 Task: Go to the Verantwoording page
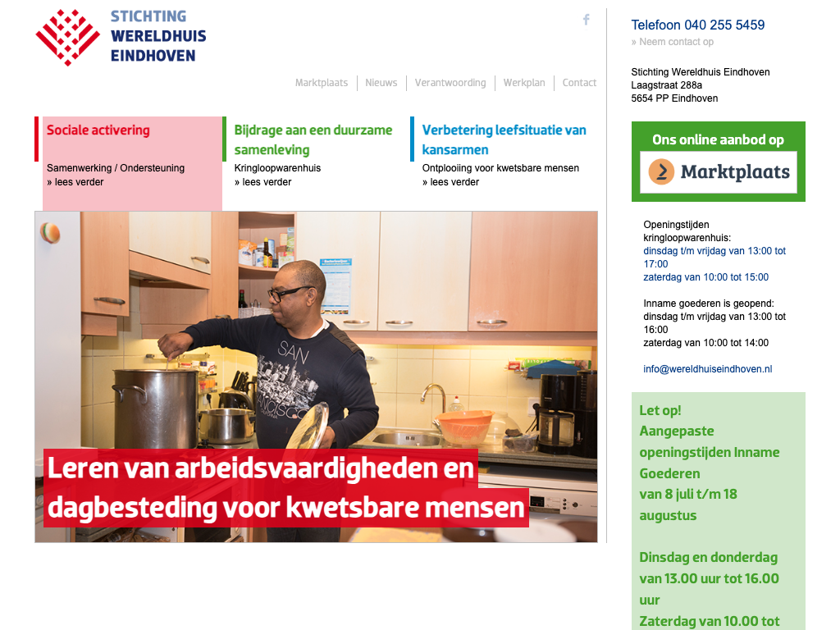pos(450,83)
